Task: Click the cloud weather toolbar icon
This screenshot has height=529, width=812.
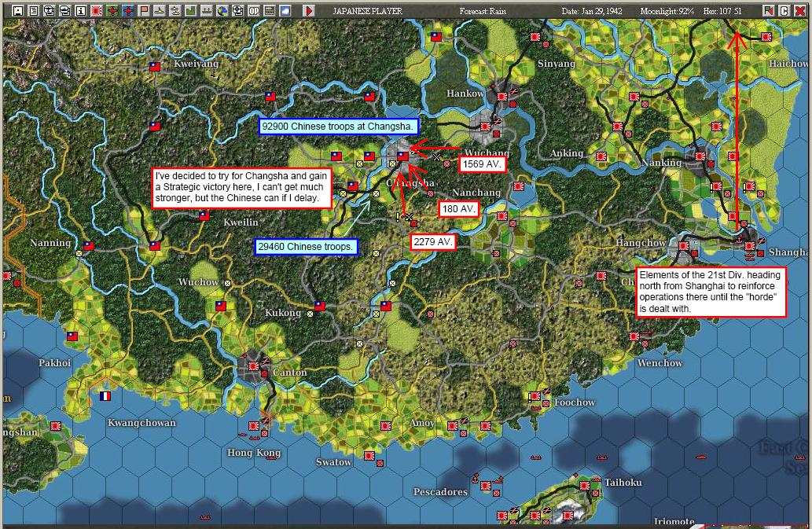Action: [x=285, y=10]
